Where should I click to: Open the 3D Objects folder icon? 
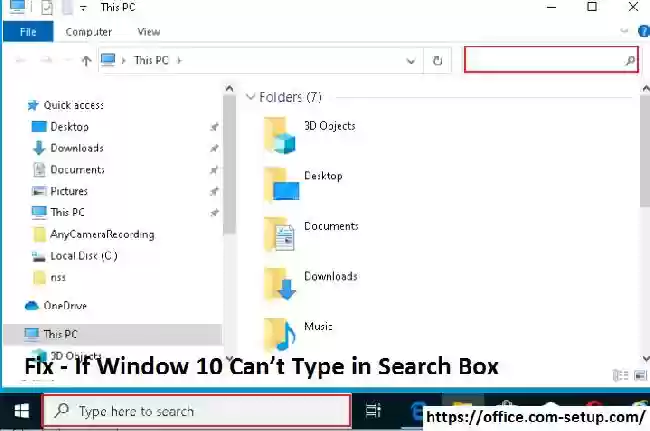[x=279, y=135]
